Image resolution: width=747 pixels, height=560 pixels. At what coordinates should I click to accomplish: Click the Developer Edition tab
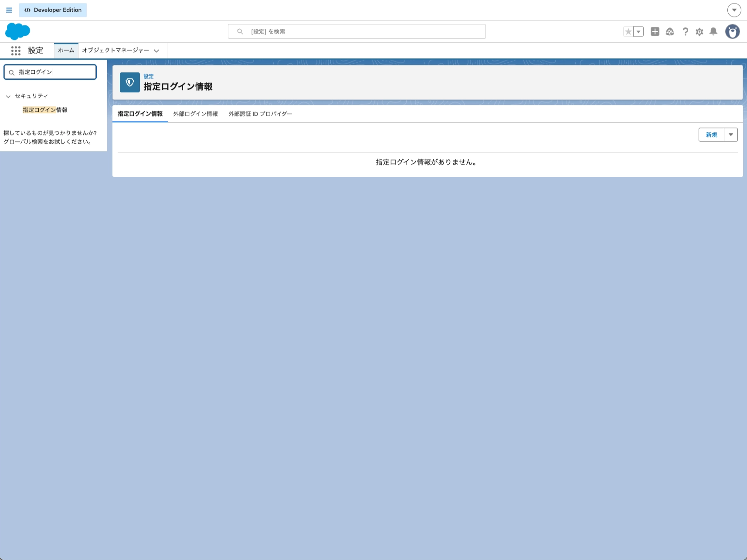coord(53,10)
